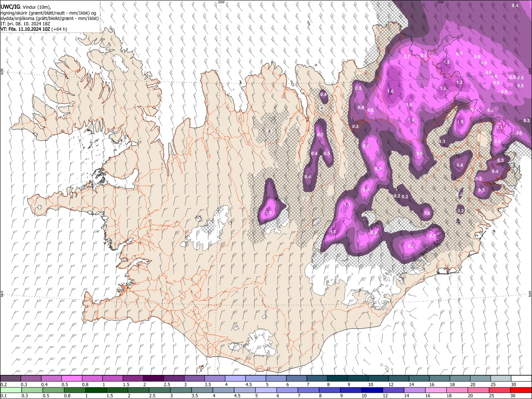Select the darkest green 1 rain-scale swatch

click(96, 390)
